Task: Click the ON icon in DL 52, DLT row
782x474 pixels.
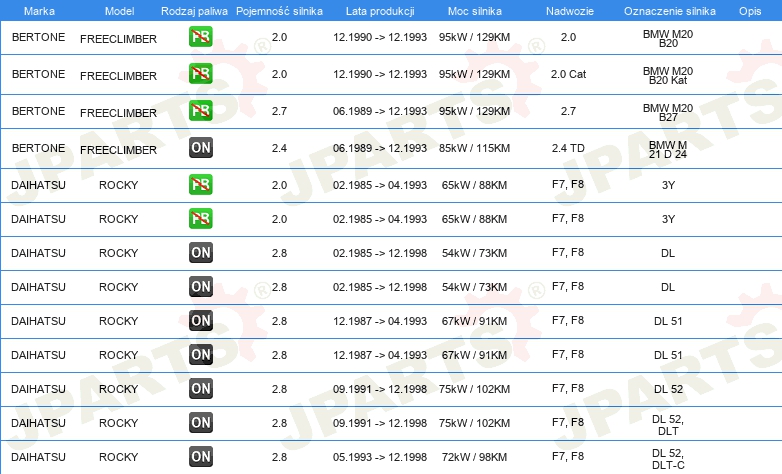Action: [200, 423]
